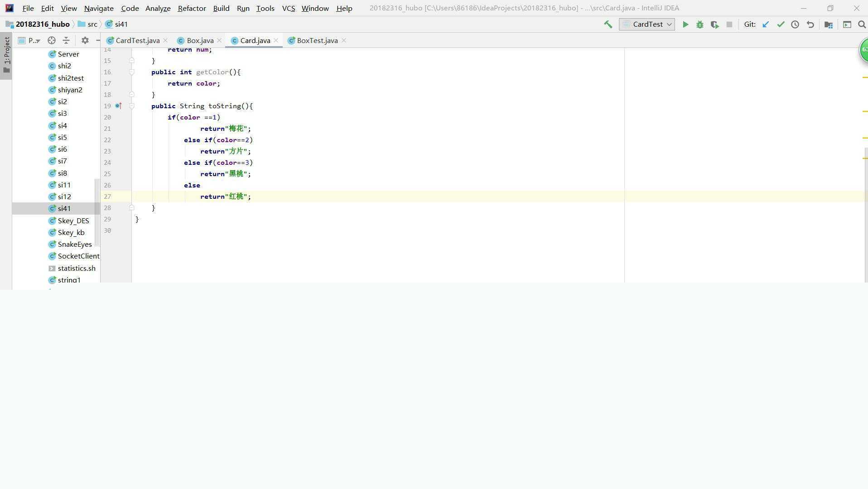Viewport: 868px width, 489px height.
Task: Open the CardTest run configuration dropdown
Action: [647, 24]
